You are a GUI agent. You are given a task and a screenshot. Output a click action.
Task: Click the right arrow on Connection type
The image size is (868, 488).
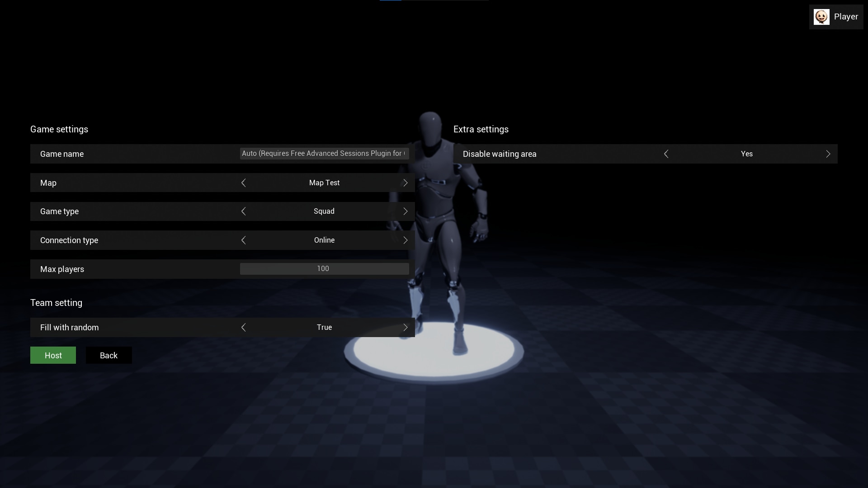pos(405,240)
